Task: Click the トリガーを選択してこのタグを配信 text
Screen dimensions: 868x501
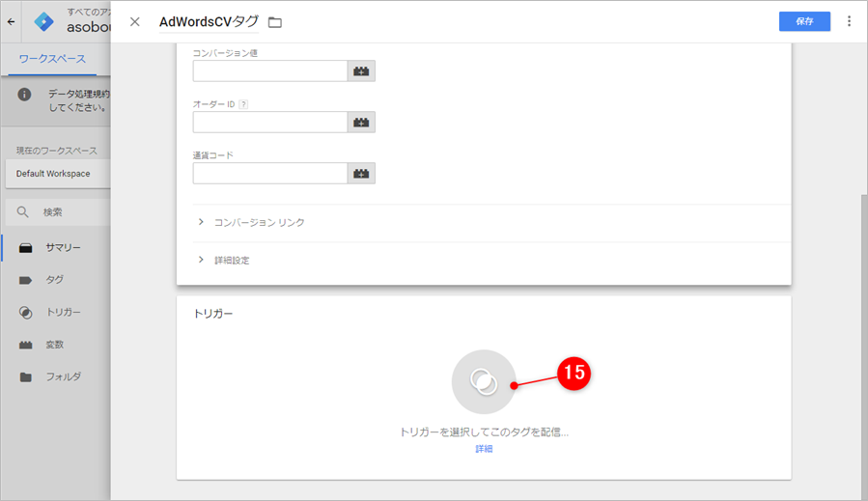Action: pyautogui.click(x=484, y=431)
